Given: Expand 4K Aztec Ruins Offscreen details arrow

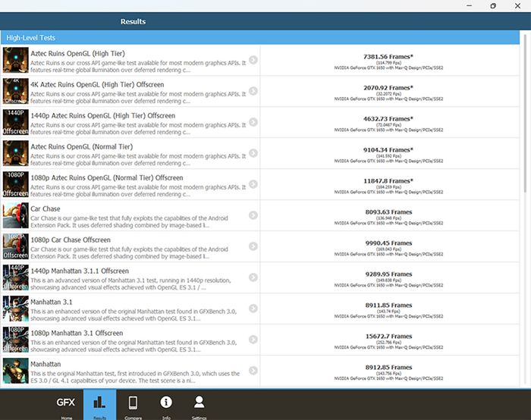Looking at the screenshot, I should pos(253,91).
